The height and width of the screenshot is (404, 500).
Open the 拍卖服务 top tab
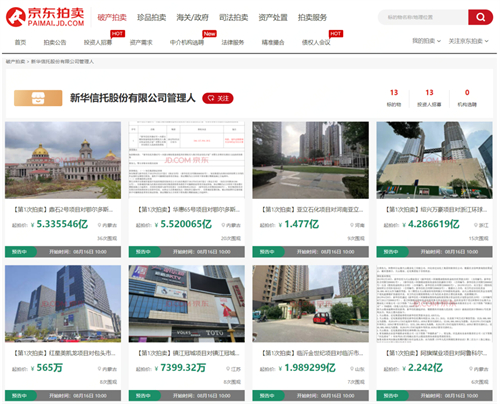[x=312, y=17]
